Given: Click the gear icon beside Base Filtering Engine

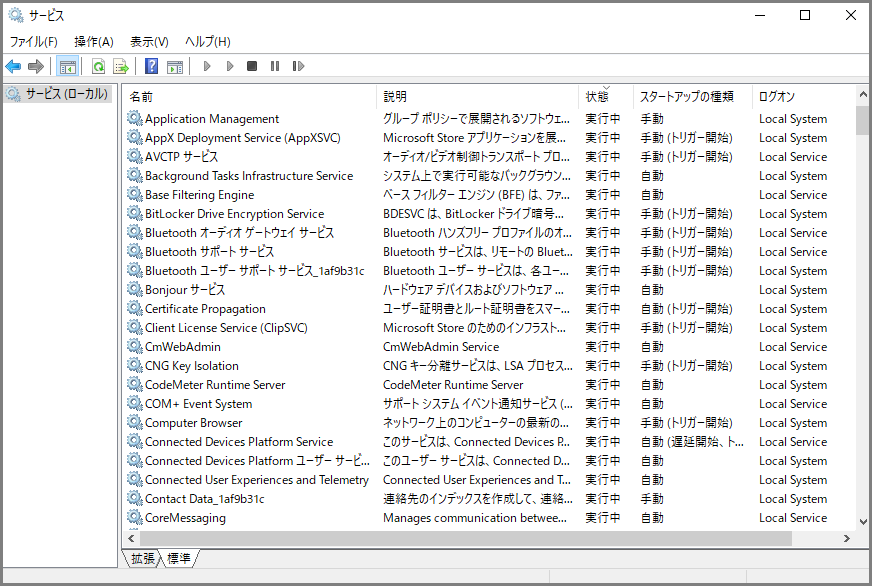Looking at the screenshot, I should pos(135,194).
